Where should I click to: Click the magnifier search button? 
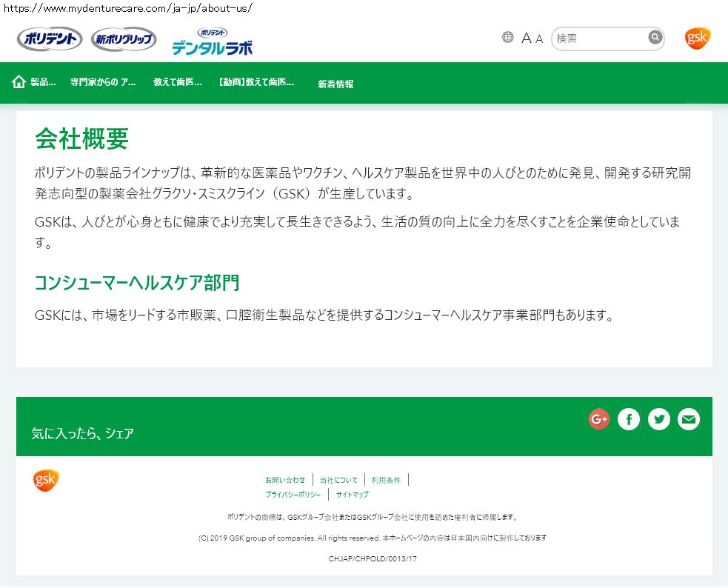(x=655, y=37)
